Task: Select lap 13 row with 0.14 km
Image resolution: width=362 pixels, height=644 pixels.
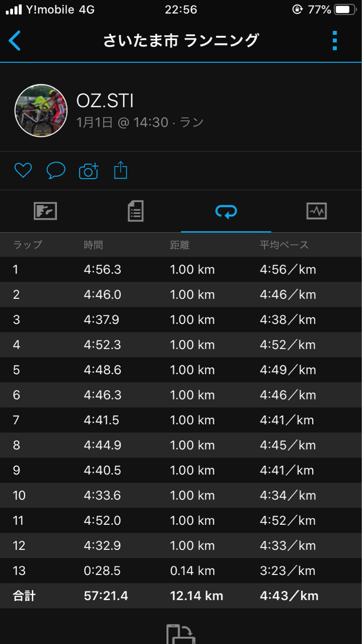Action: (x=181, y=571)
